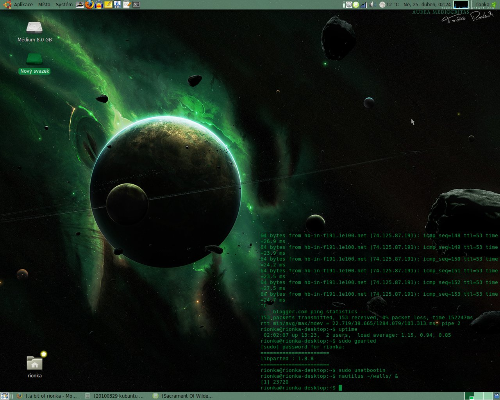Launch Firefox from the top panel

click(x=89, y=4)
